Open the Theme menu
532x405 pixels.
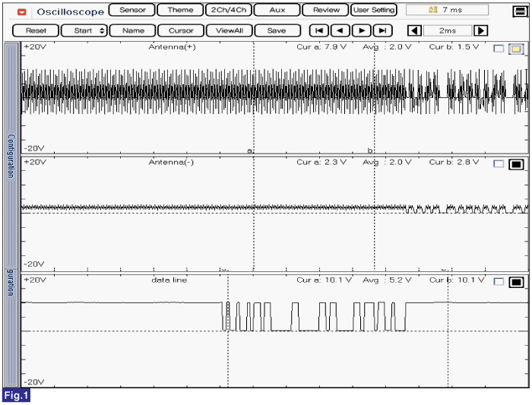point(181,10)
